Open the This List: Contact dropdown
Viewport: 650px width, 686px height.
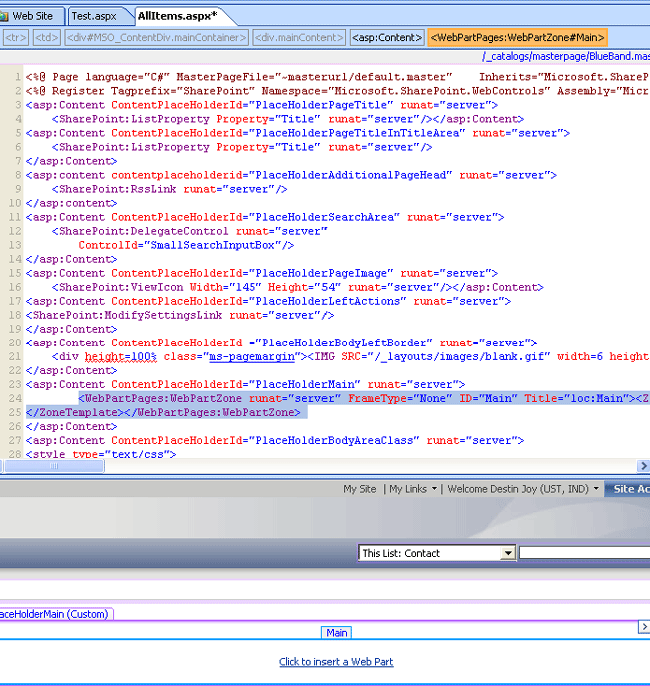508,553
